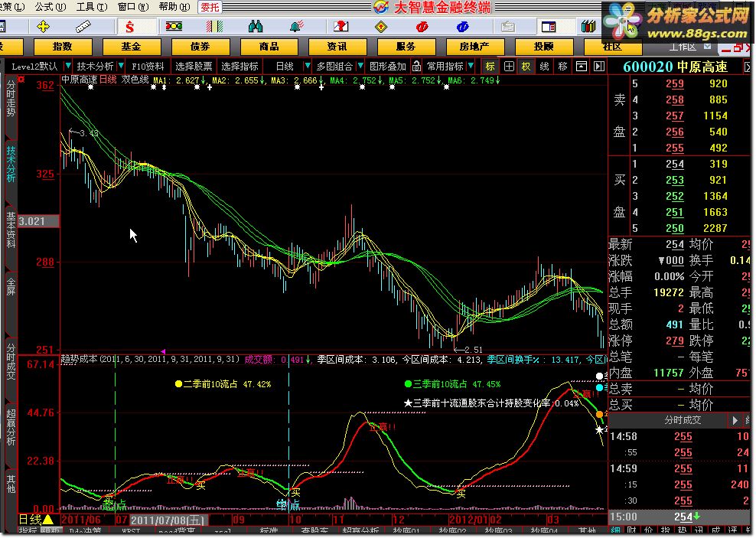Open the 房地产 category tab
The image size is (756, 538).
[x=474, y=47]
